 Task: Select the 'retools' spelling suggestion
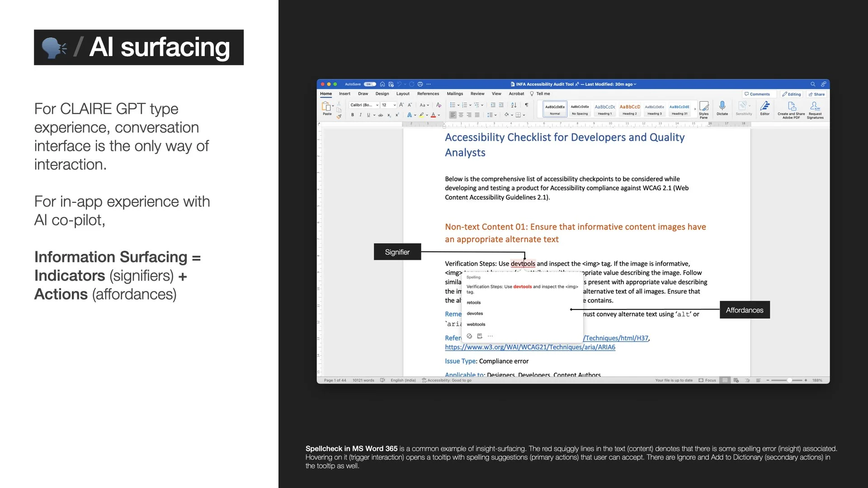pos(473,303)
